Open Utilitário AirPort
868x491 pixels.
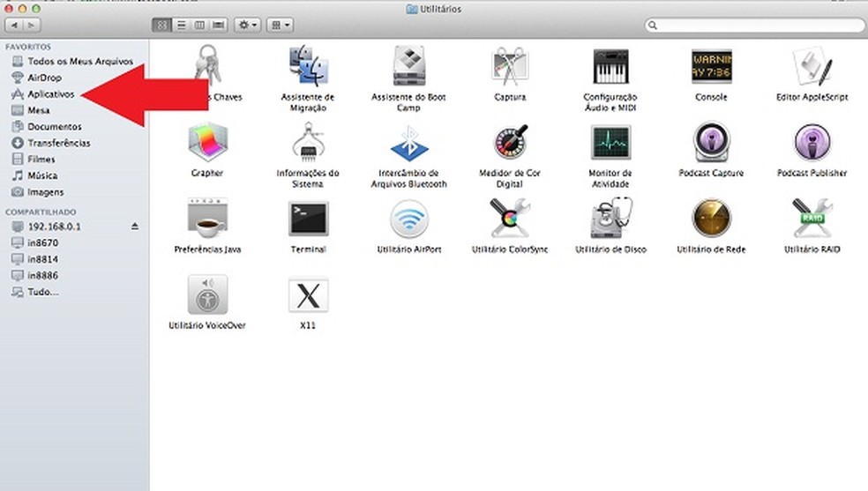pos(408,219)
